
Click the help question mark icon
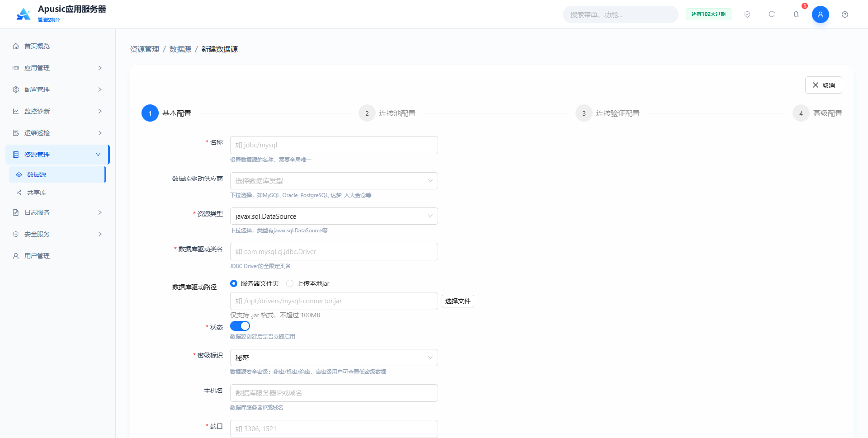(x=845, y=14)
